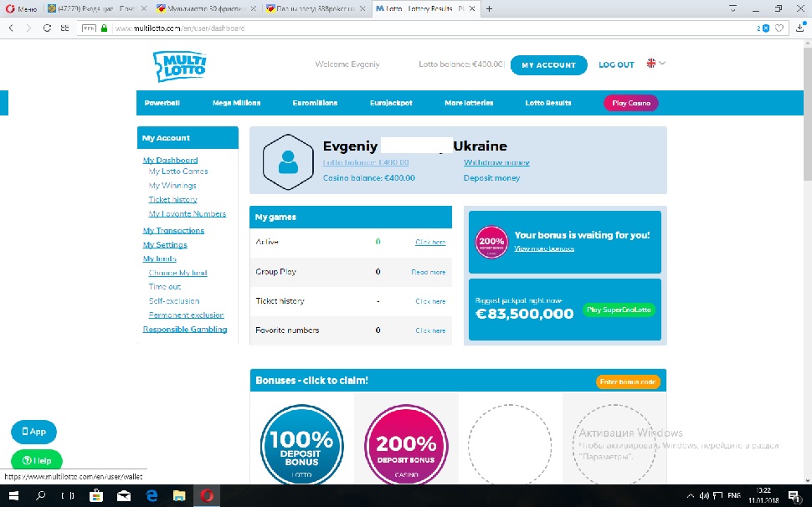Image resolution: width=812 pixels, height=507 pixels.
Task: Click the Help button
Action: [x=37, y=460]
